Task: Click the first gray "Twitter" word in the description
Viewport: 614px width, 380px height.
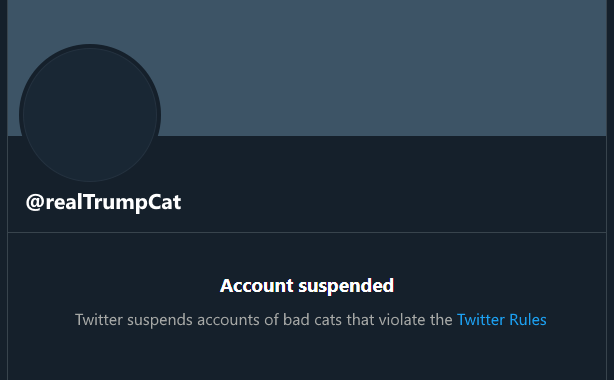Action: (x=99, y=320)
